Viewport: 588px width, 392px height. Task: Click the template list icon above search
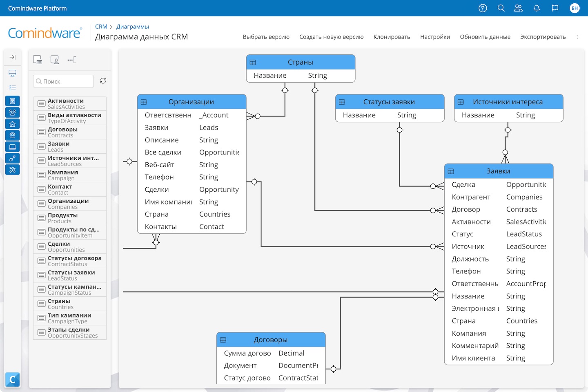(38, 60)
